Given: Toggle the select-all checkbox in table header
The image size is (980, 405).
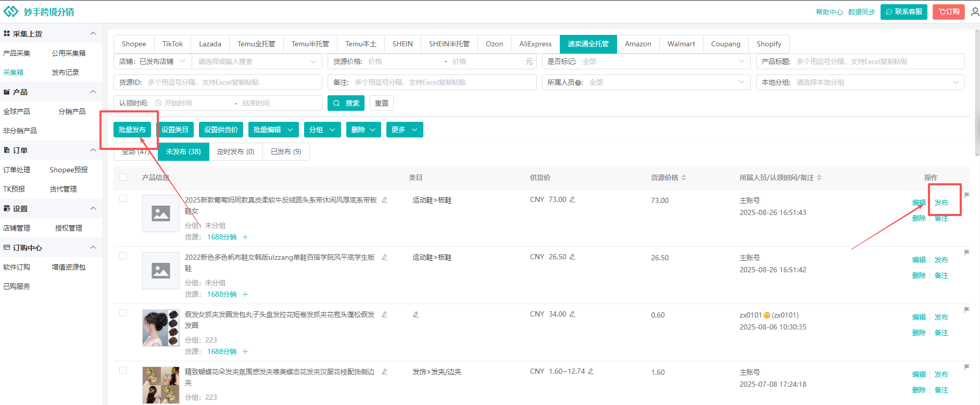Looking at the screenshot, I should (123, 177).
